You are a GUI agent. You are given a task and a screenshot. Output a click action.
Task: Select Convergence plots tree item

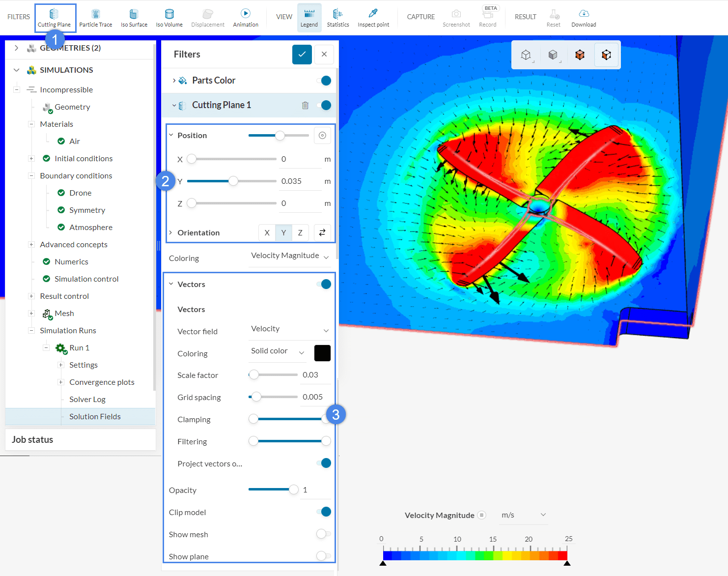coord(102,382)
